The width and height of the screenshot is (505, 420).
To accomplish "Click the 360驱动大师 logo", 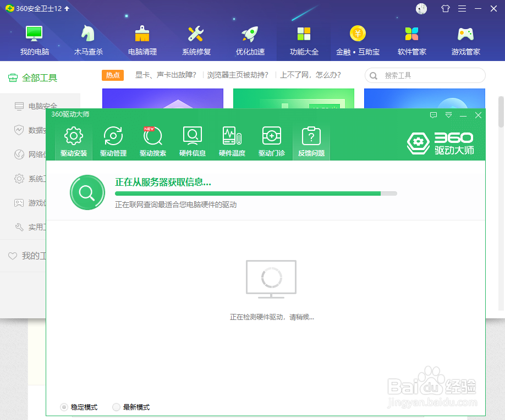I will (x=440, y=143).
